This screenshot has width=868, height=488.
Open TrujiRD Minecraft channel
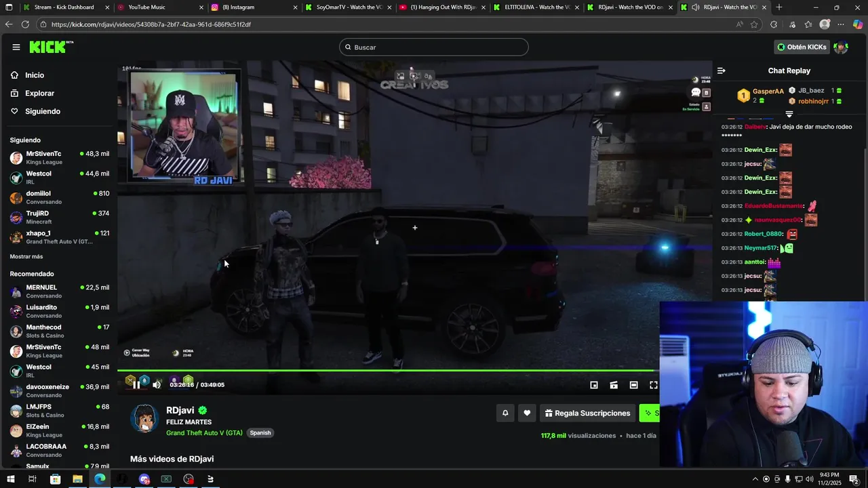(x=60, y=217)
